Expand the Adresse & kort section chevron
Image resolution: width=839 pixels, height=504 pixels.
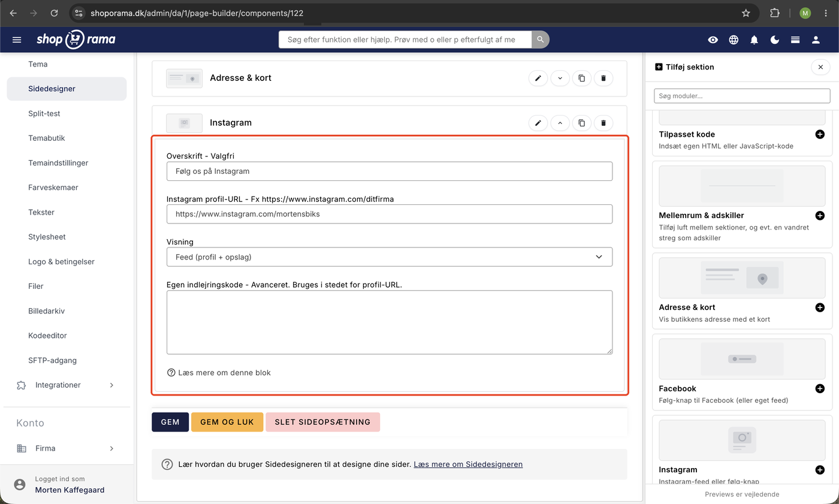(560, 78)
